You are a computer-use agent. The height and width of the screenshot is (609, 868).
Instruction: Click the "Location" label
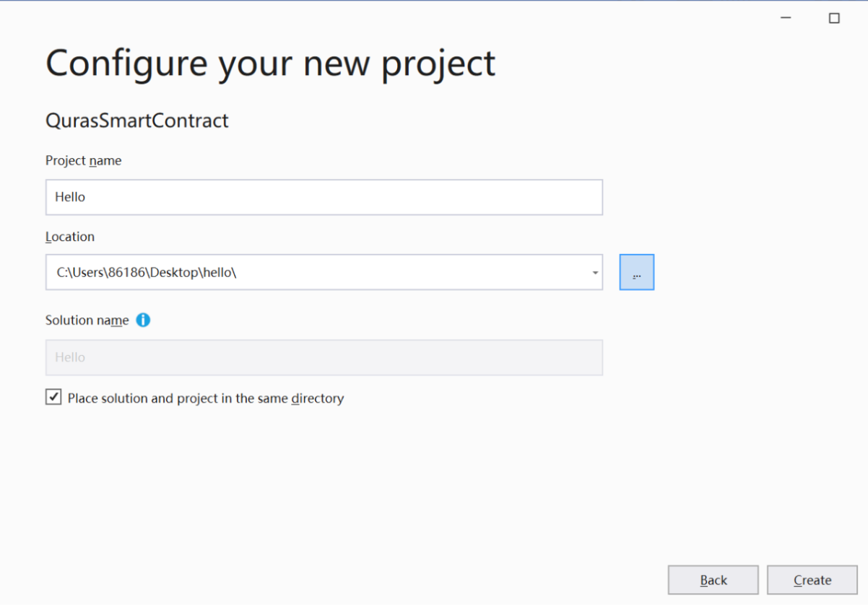tap(70, 237)
